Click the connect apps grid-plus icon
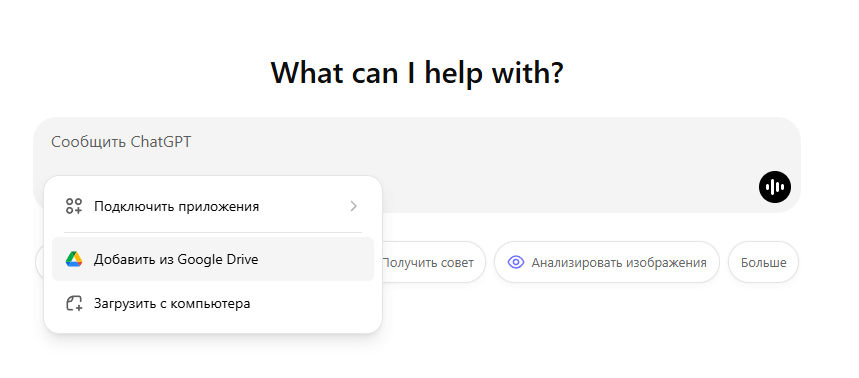859x378 pixels. coord(74,207)
